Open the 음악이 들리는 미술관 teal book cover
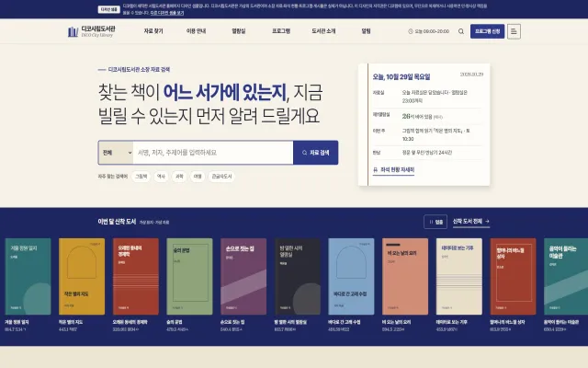Image resolution: width=588 pixels, height=368 pixels. click(x=566, y=276)
